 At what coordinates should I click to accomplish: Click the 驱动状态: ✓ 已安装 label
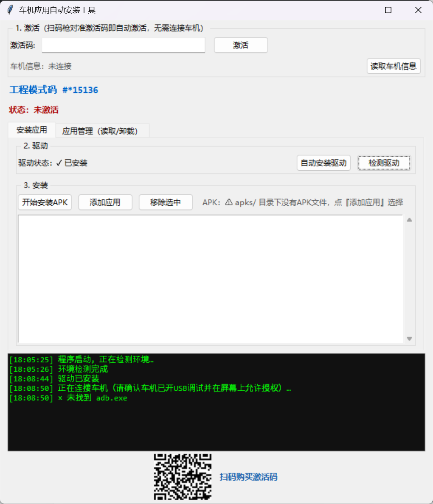pos(53,163)
